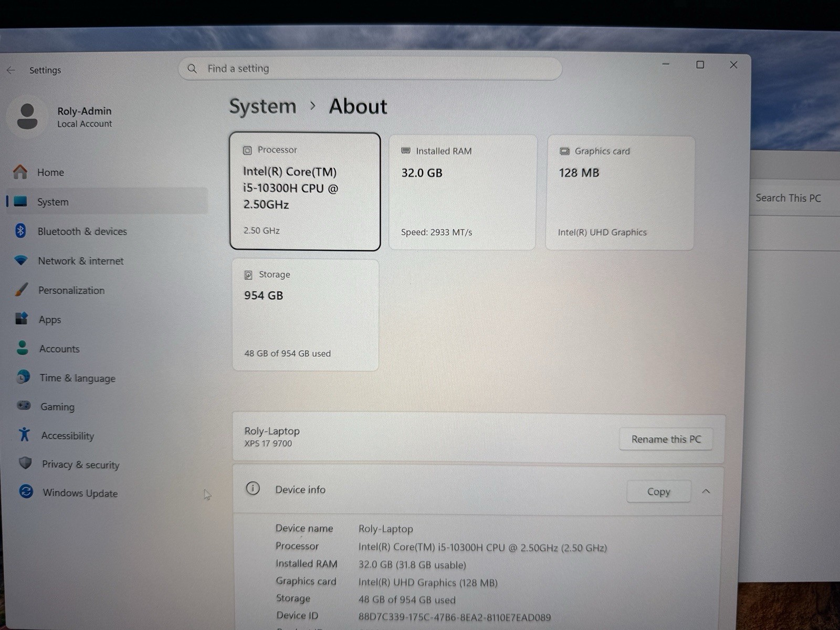The width and height of the screenshot is (840, 630).
Task: Open the Home settings page
Action: click(107, 172)
